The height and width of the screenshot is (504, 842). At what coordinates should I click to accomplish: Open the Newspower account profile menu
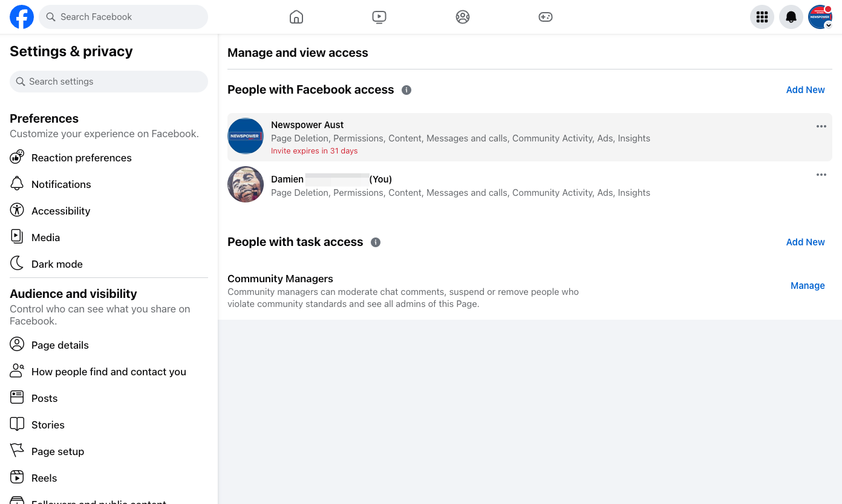(820, 17)
